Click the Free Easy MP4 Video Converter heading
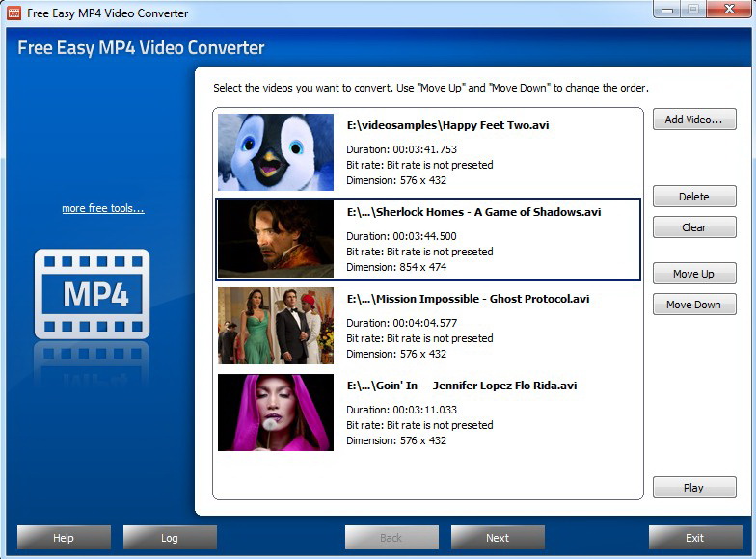This screenshot has width=756, height=559. pyautogui.click(x=141, y=48)
